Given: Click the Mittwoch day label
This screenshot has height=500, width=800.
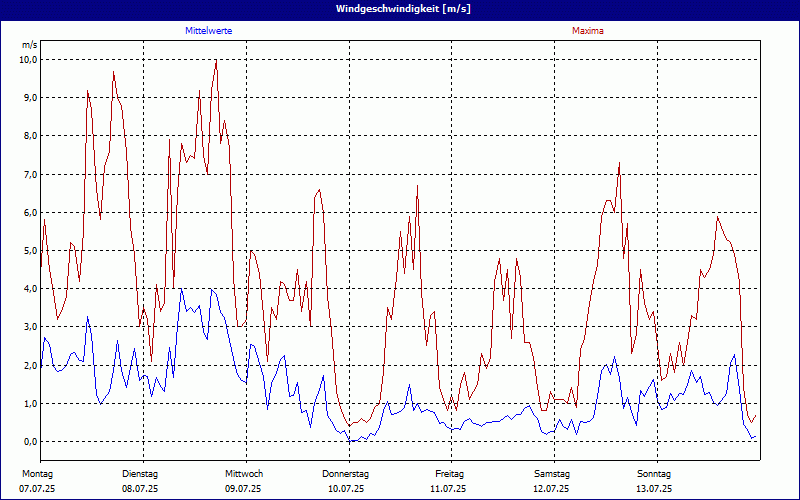Looking at the screenshot, I should (244, 473).
